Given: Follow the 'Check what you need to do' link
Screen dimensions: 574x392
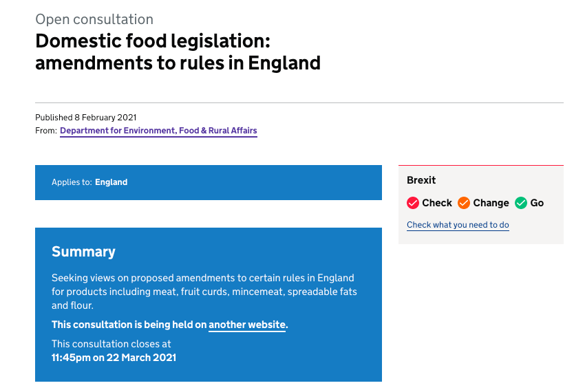Looking at the screenshot, I should [458, 225].
